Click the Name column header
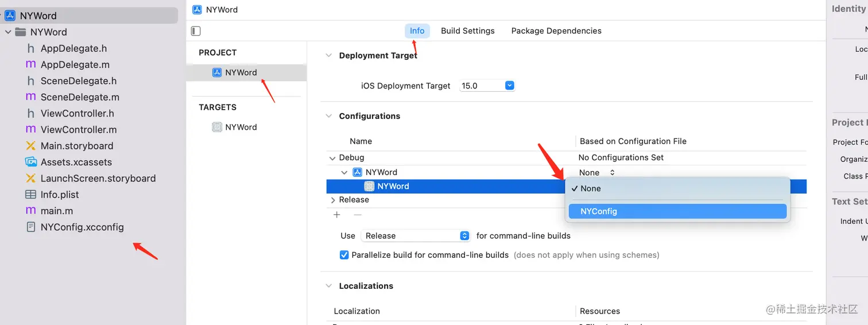This screenshot has height=325, width=868. point(361,141)
